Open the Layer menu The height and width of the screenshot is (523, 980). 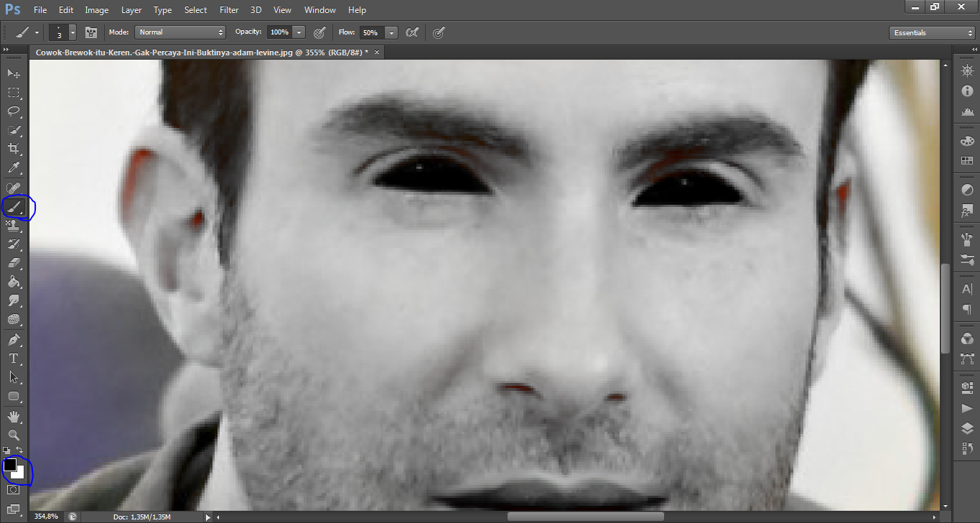tap(131, 10)
